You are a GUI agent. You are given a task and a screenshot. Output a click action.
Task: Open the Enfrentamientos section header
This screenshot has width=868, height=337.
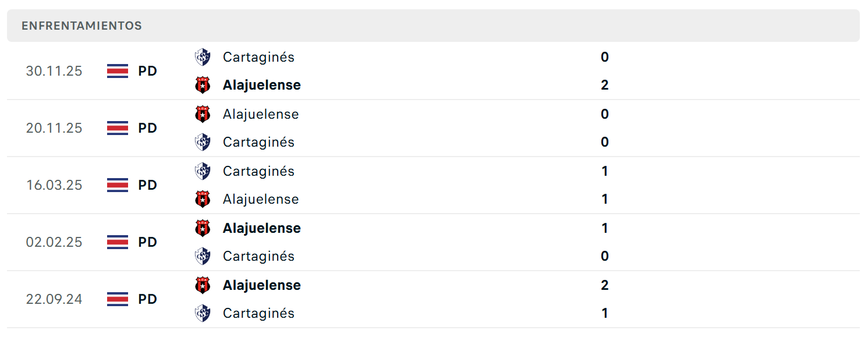(x=433, y=26)
